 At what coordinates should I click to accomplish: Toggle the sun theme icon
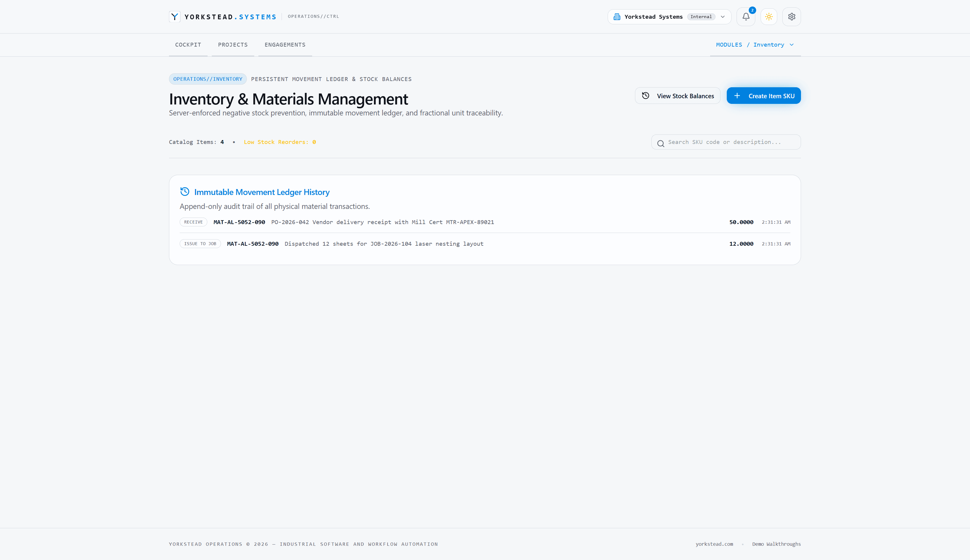coord(769,17)
